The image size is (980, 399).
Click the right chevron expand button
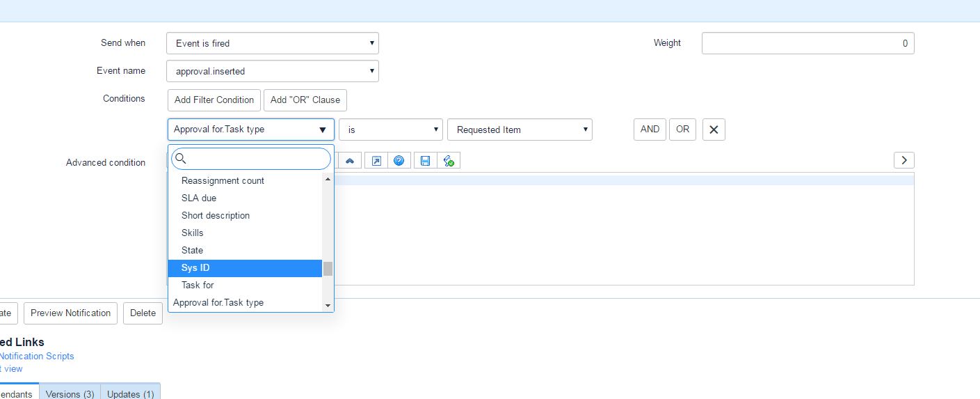tap(903, 160)
